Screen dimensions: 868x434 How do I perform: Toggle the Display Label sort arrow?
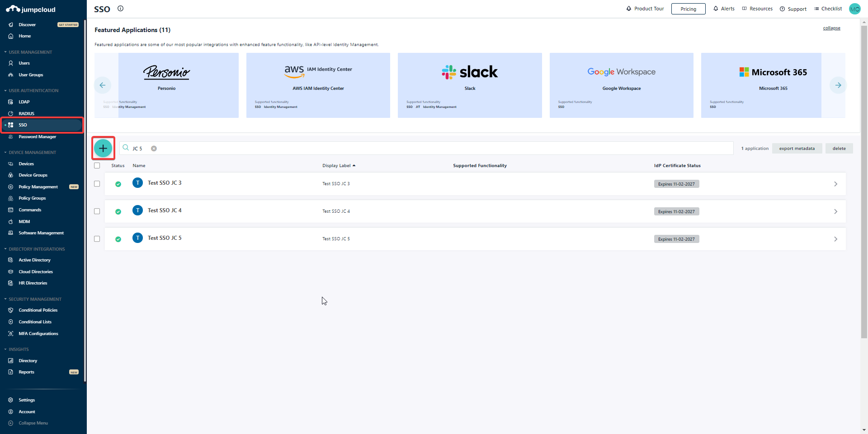point(354,165)
